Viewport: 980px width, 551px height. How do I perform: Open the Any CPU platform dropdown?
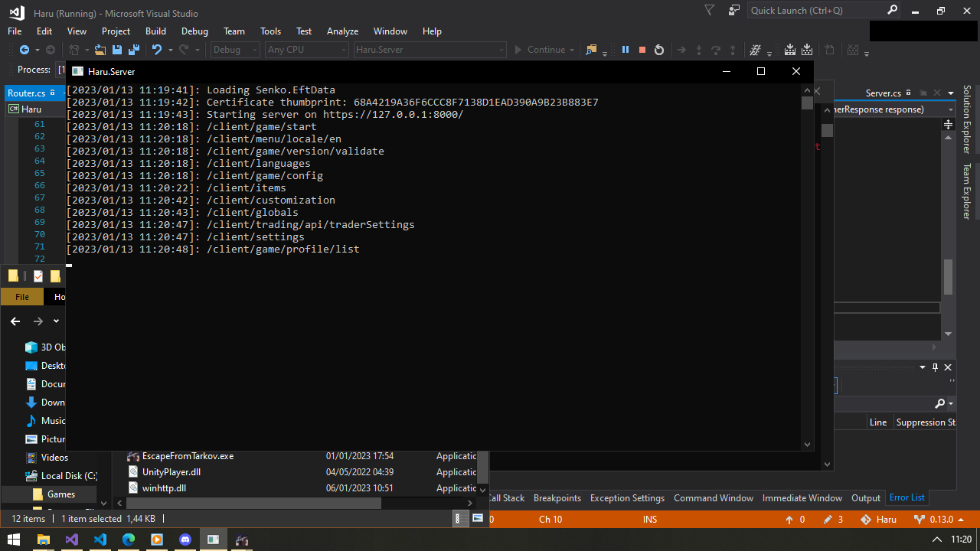pyautogui.click(x=305, y=49)
